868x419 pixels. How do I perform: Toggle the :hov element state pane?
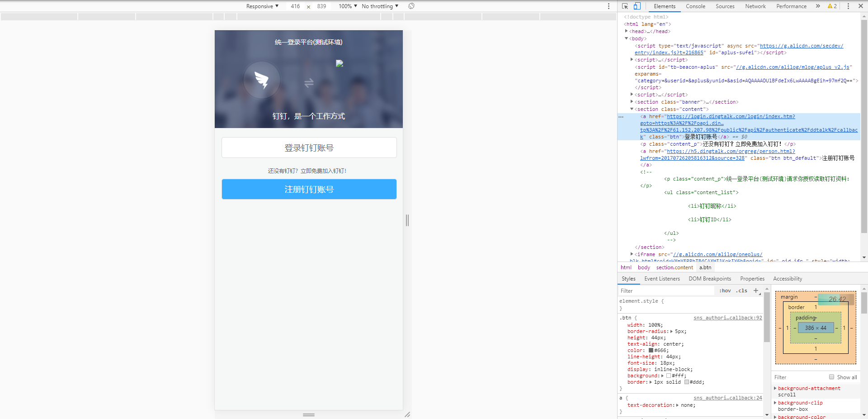(725, 290)
